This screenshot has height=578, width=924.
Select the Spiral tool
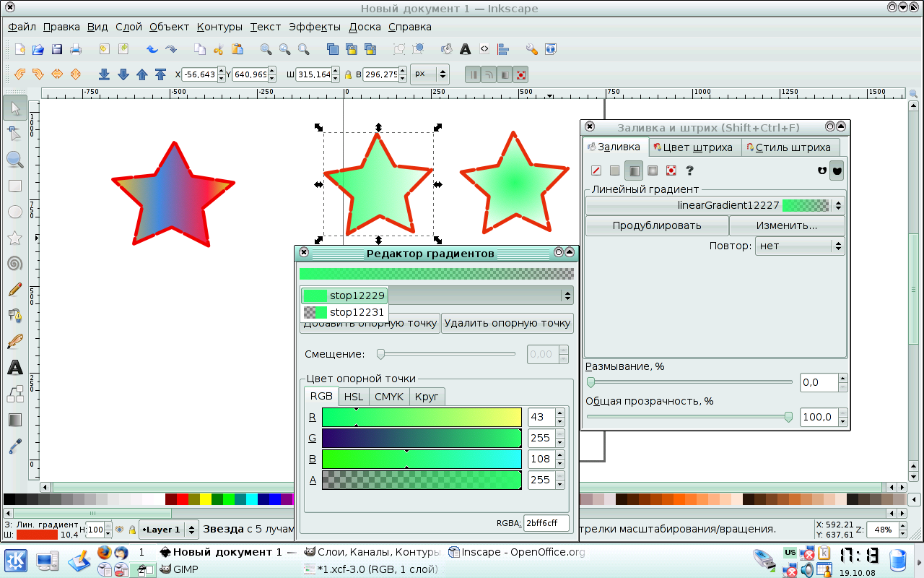click(x=14, y=264)
